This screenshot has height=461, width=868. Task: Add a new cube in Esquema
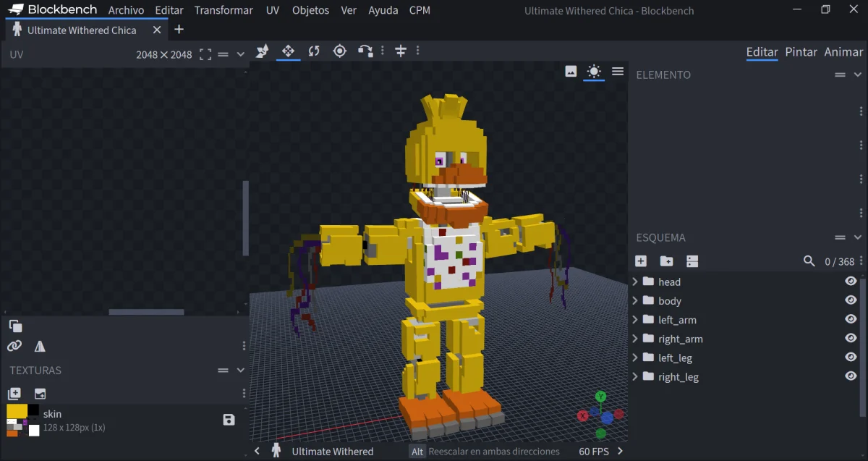click(641, 261)
